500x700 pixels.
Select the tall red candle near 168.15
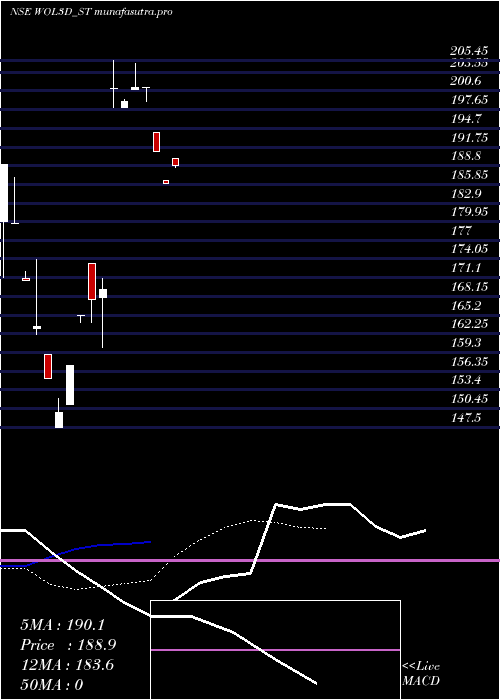(92, 281)
